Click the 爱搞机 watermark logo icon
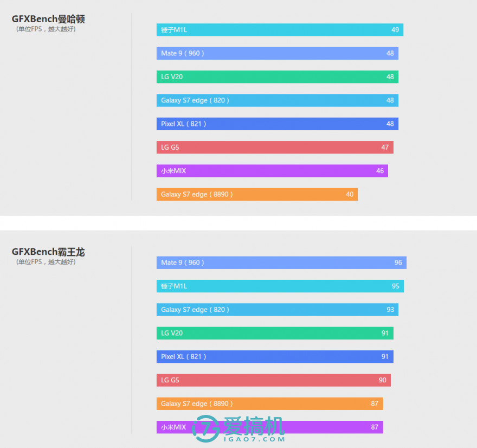This screenshot has height=448, width=477. coord(207,428)
